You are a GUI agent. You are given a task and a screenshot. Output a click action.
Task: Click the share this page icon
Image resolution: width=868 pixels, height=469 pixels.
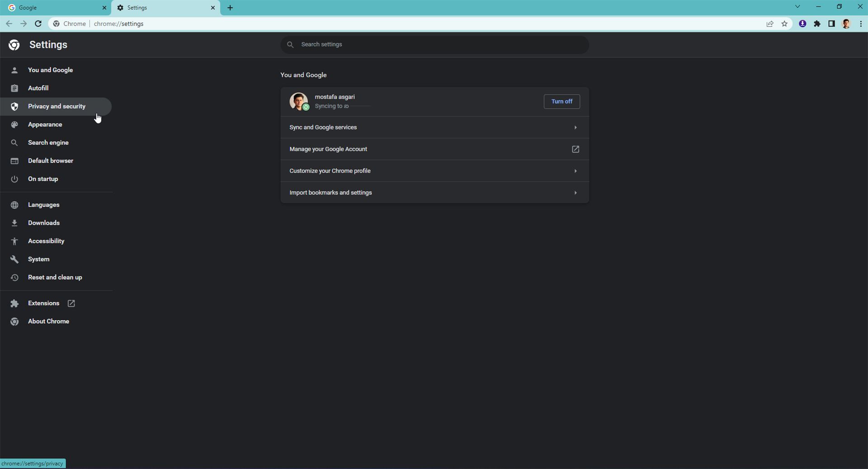[770, 24]
